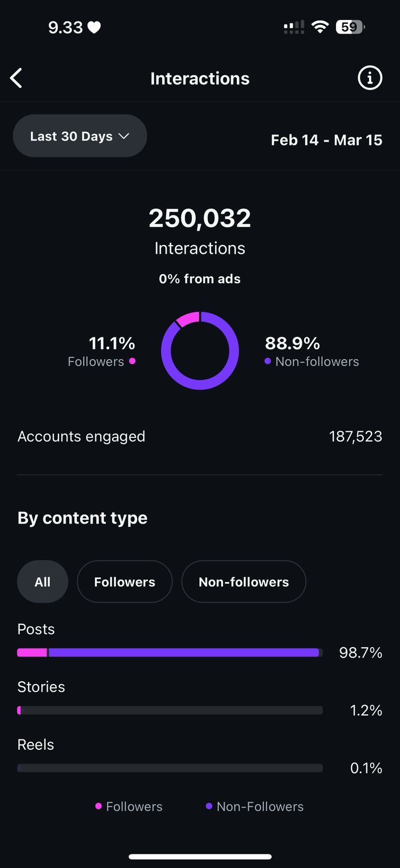Select the All content filter
Image resolution: width=400 pixels, height=868 pixels.
pyautogui.click(x=42, y=582)
